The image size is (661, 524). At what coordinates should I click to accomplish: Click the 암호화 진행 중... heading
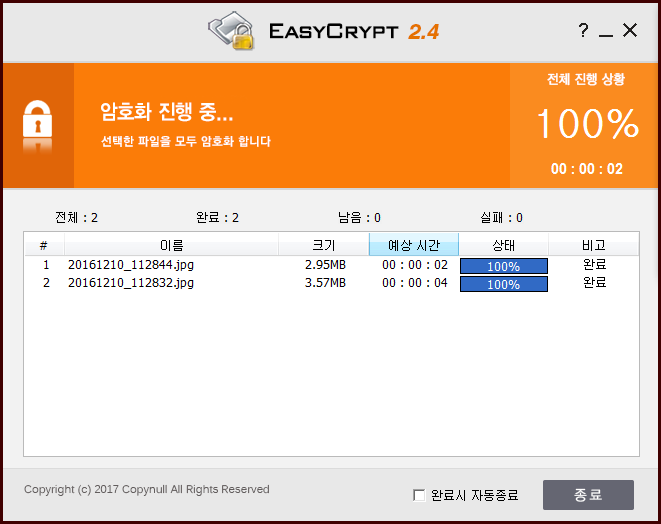click(x=166, y=112)
